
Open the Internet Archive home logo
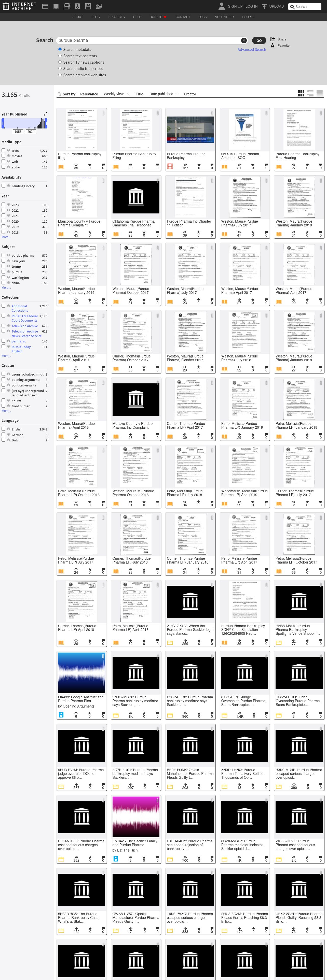(19, 6)
